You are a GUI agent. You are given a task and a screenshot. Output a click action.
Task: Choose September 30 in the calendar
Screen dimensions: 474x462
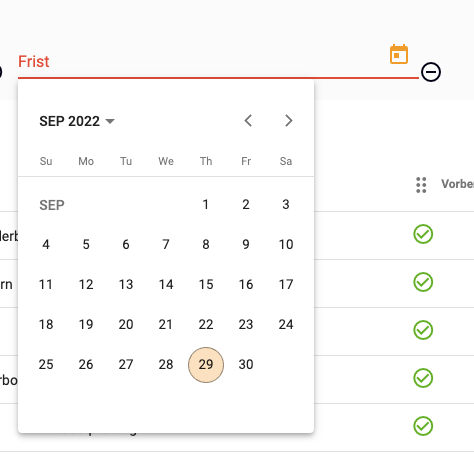(246, 365)
